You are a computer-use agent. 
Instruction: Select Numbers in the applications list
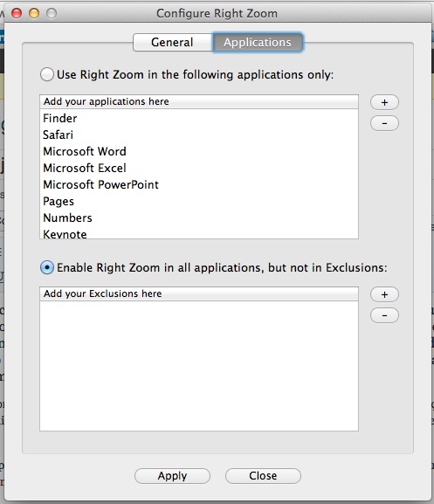[x=199, y=217]
